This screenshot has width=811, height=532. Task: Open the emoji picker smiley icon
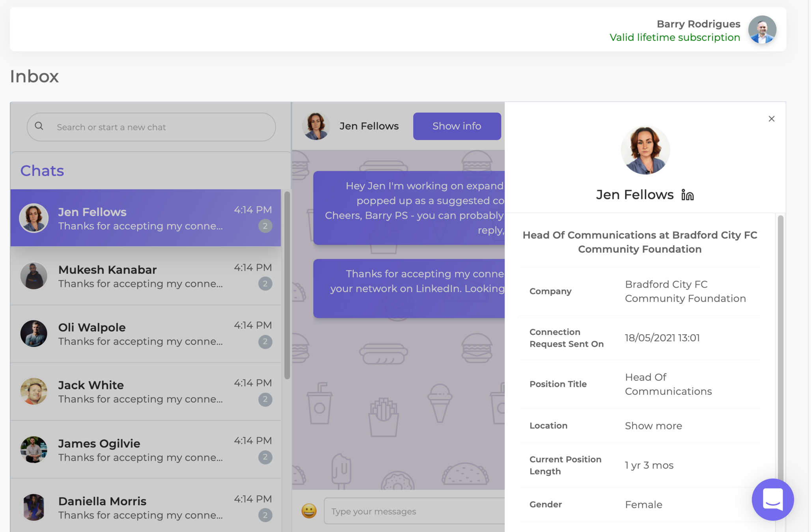(309, 511)
